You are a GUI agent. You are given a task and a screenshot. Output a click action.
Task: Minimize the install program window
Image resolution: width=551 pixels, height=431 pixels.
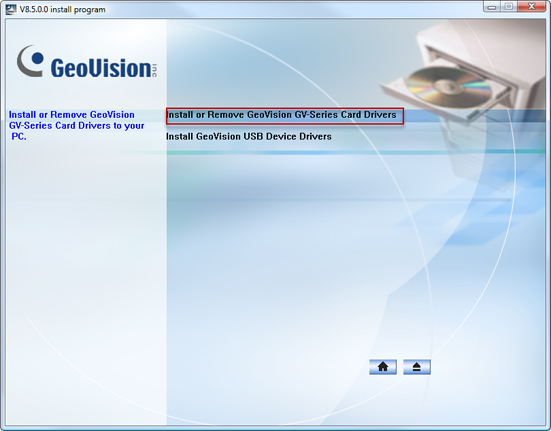click(492, 6)
